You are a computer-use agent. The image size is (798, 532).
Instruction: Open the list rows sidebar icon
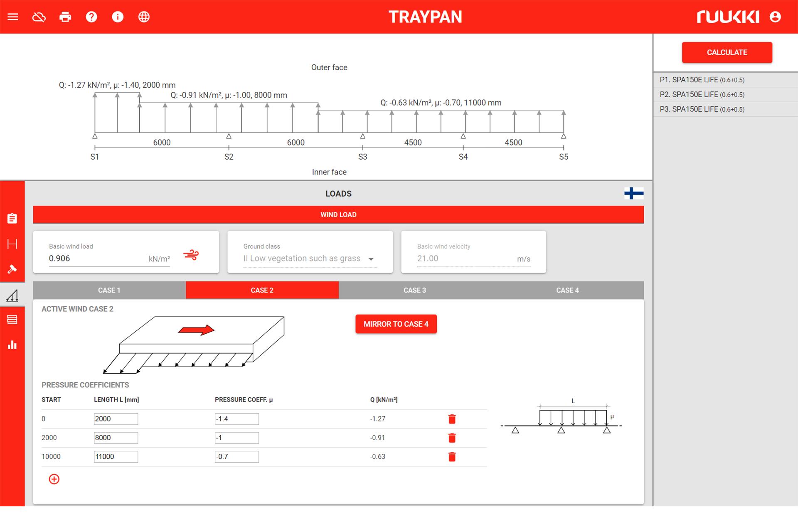click(12, 320)
